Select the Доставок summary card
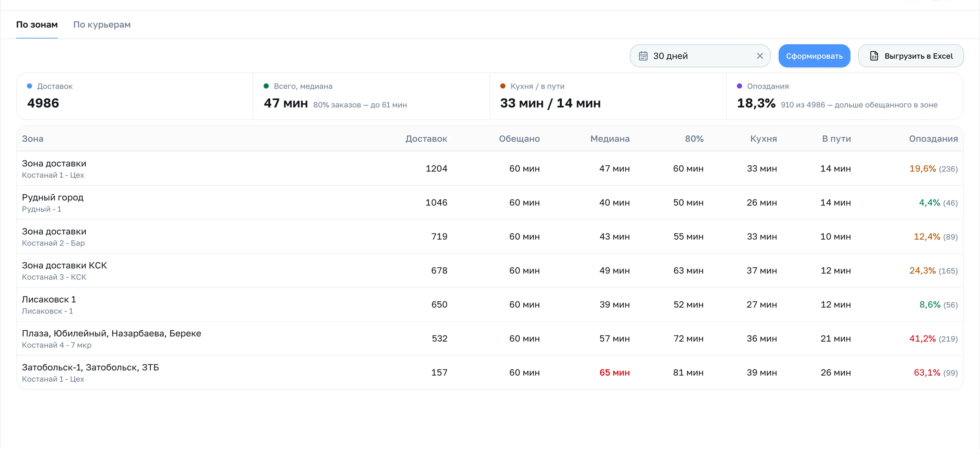 tap(135, 96)
